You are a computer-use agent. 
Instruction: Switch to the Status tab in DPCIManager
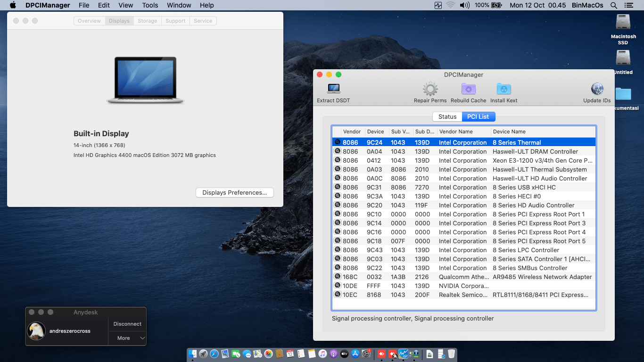(x=447, y=116)
